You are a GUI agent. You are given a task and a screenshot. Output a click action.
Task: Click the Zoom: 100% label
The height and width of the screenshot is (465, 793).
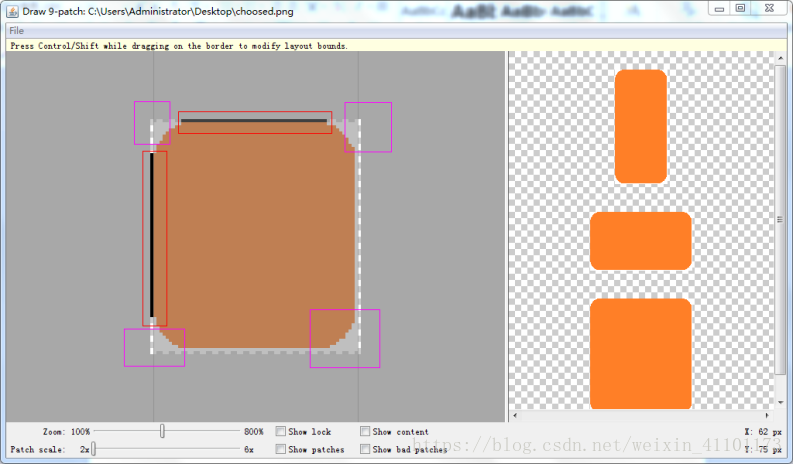click(66, 432)
